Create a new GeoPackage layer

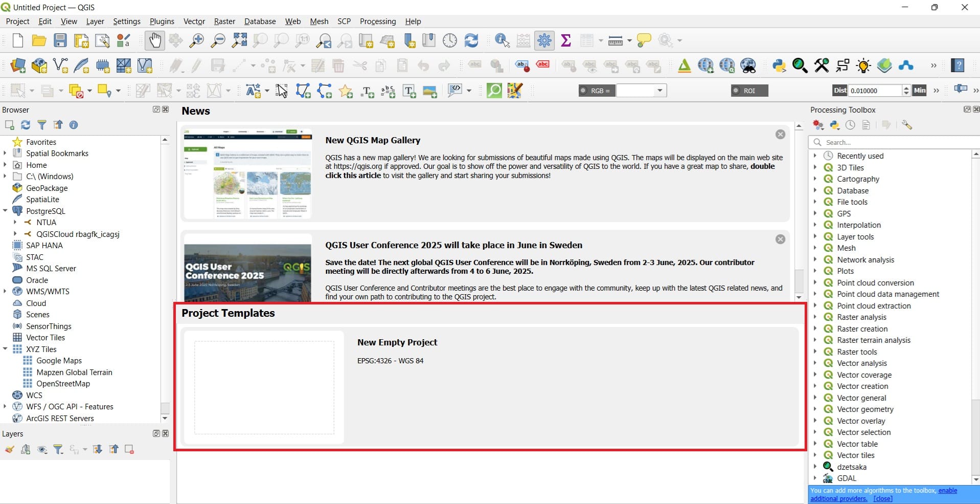(x=39, y=65)
